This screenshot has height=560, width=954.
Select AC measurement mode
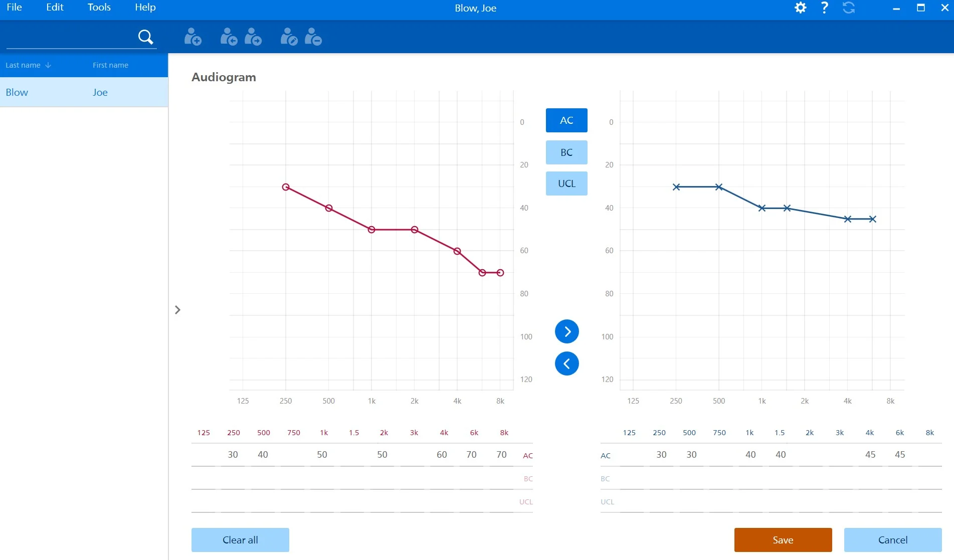coord(566,120)
